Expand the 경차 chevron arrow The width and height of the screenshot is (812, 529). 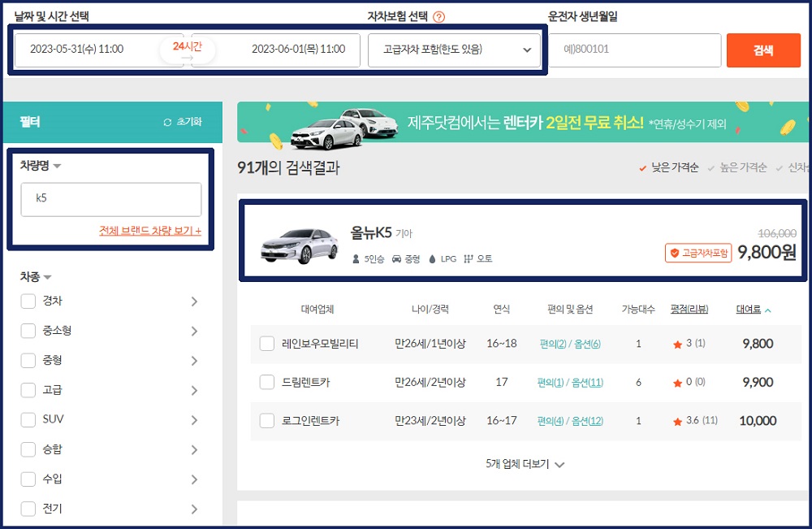pyautogui.click(x=194, y=301)
